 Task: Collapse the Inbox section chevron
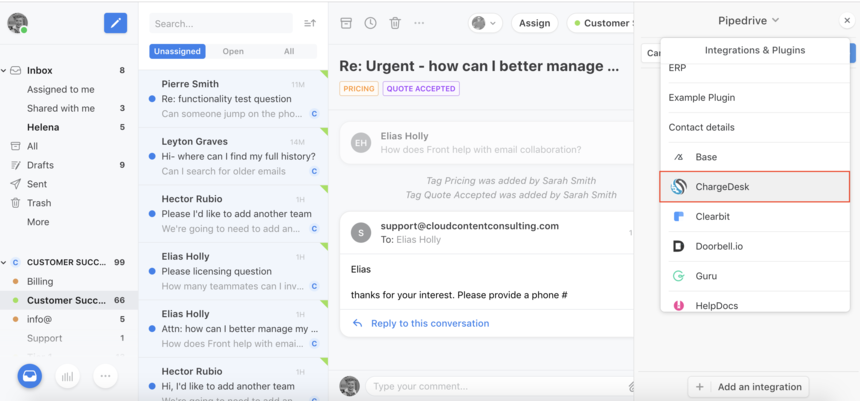click(x=3, y=70)
